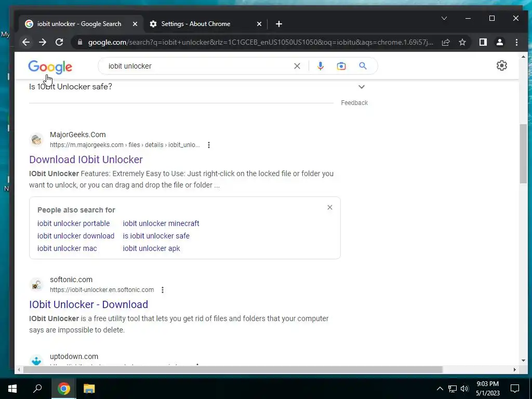The width and height of the screenshot is (532, 399).
Task: Close the People also search for box
Action: pyautogui.click(x=330, y=207)
